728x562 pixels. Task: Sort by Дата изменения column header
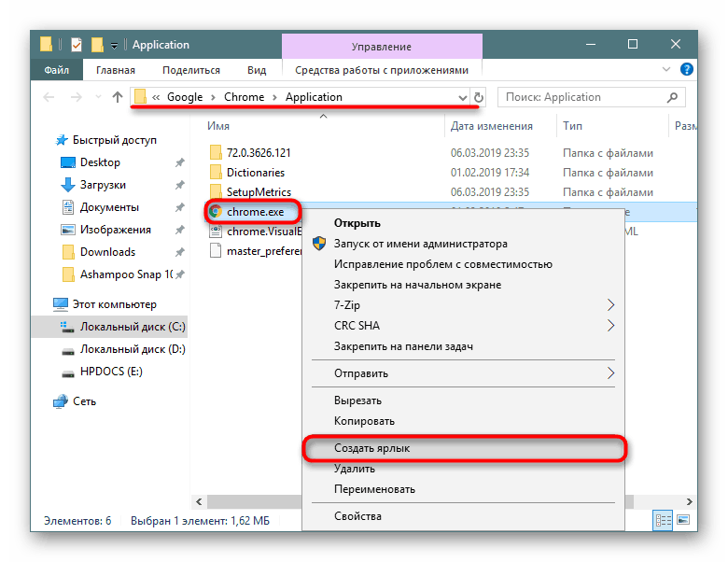coord(491,126)
